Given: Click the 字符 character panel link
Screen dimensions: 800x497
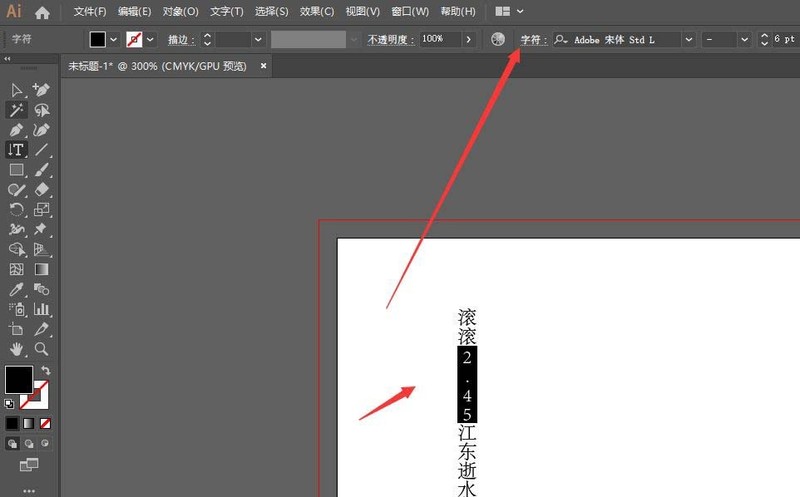Looking at the screenshot, I should pos(533,39).
